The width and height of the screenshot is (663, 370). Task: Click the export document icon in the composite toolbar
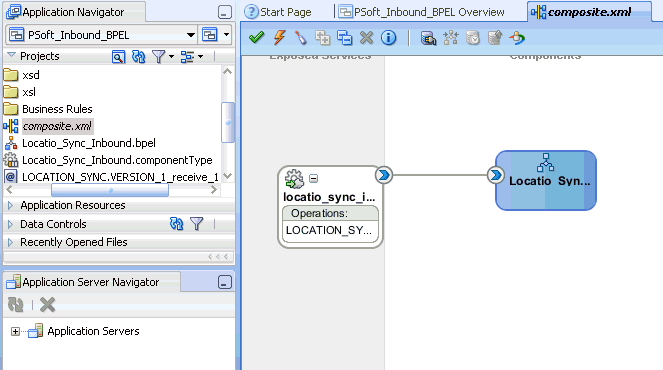[x=495, y=38]
